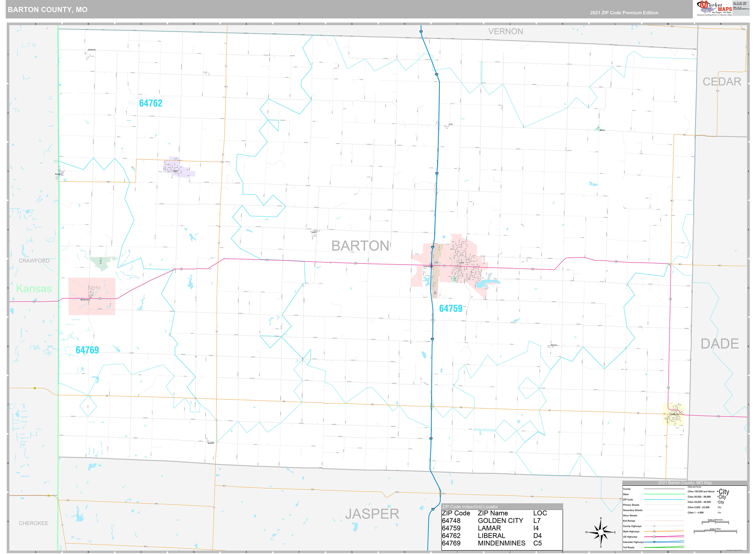Click the LAMAR entry in the ZIP index
Image resolution: width=756 pixels, height=554 pixels.
click(490, 528)
